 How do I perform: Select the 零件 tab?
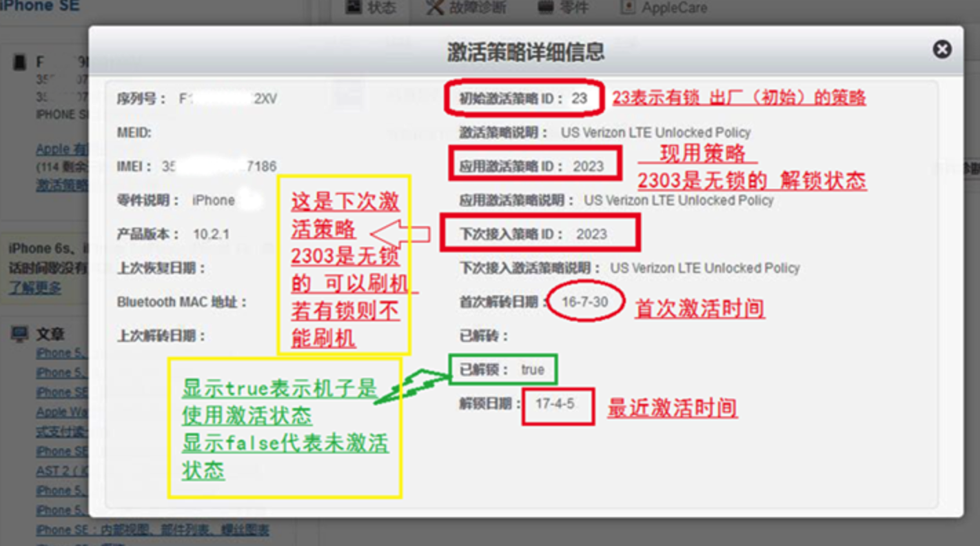click(563, 8)
